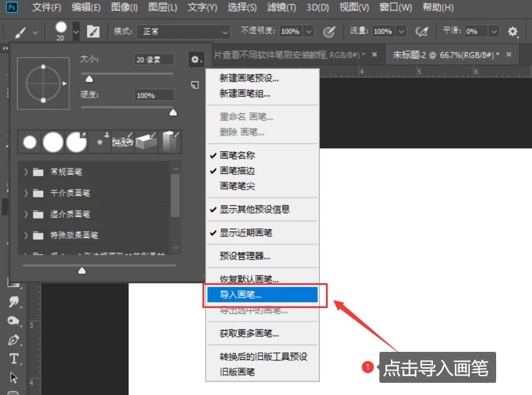The height and width of the screenshot is (395, 532).
Task: Select the Path Selection arrow tool
Action: tap(13, 378)
